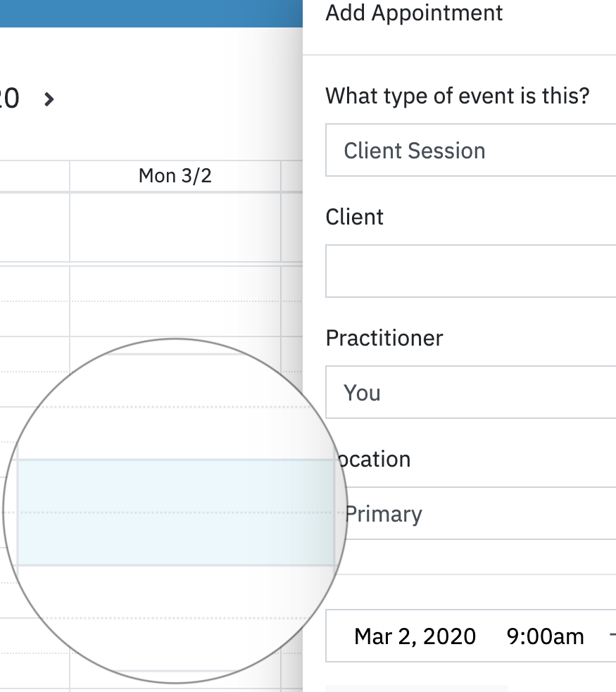The height and width of the screenshot is (692, 616).
Task: Click the all-day cell under Mon 3/2
Action: click(x=175, y=227)
